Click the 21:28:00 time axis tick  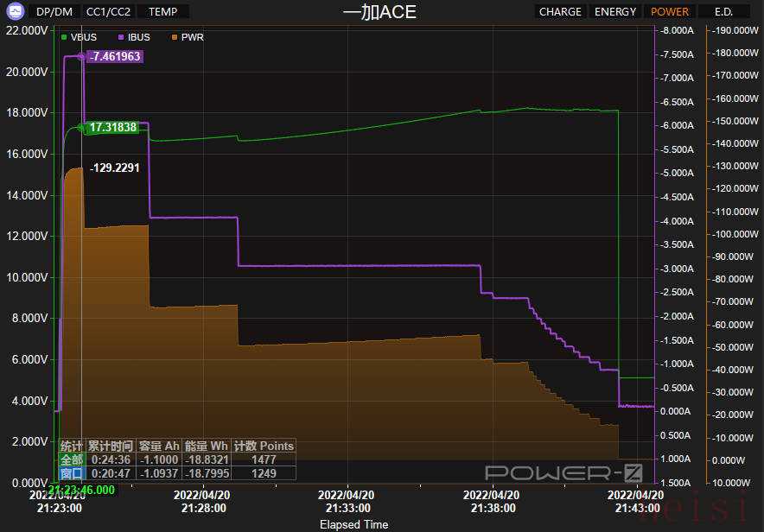(203, 508)
